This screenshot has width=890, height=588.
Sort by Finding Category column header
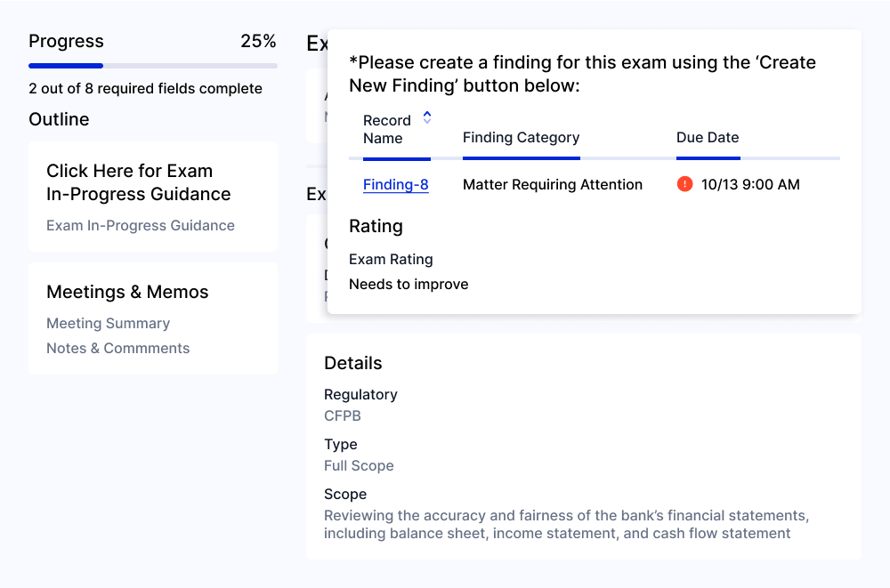click(521, 137)
